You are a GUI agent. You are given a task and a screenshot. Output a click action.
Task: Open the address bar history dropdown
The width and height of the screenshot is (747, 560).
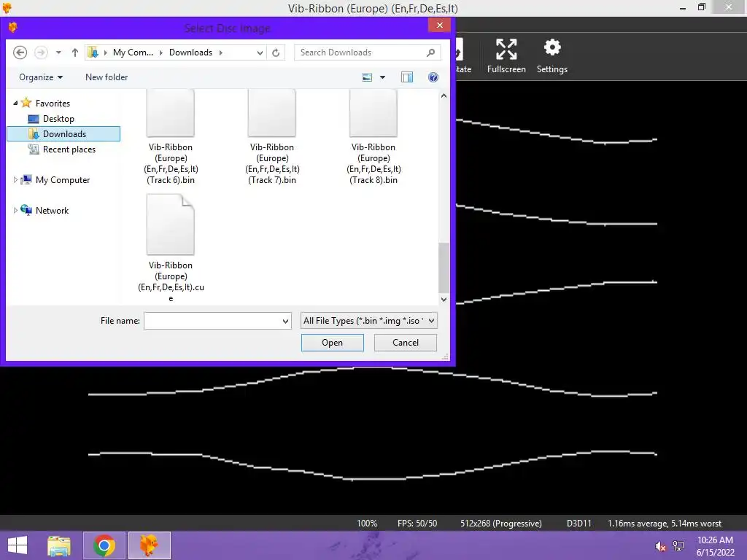260,52
